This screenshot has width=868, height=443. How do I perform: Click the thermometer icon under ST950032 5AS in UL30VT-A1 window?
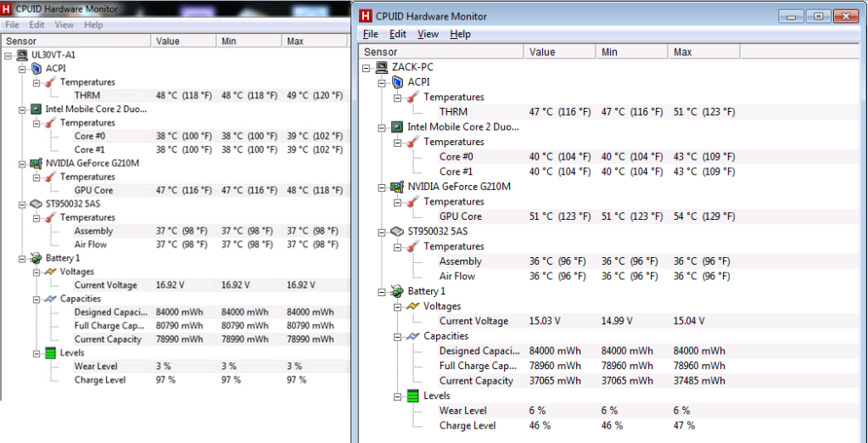(x=51, y=217)
